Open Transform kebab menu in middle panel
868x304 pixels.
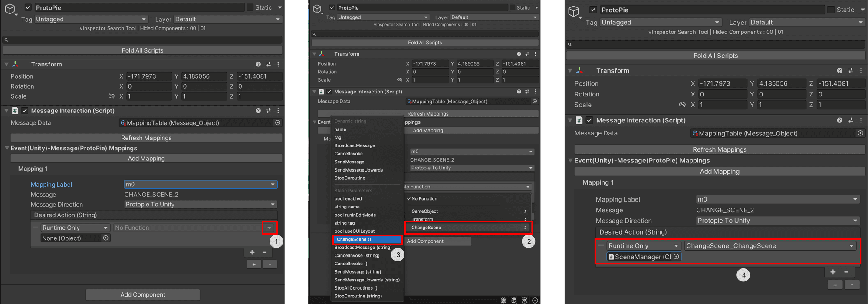point(535,54)
